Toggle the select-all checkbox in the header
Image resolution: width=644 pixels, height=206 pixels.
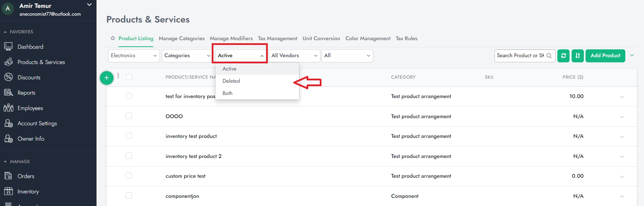[x=129, y=77]
